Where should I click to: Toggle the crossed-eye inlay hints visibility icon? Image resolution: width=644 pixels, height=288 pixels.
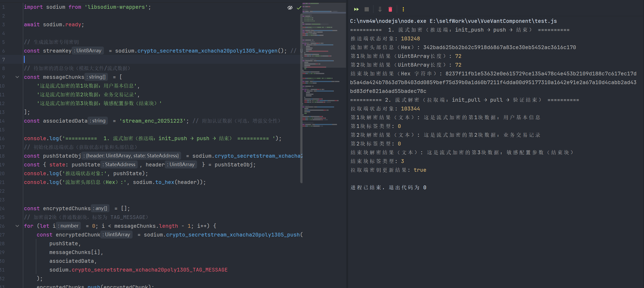coord(290,8)
